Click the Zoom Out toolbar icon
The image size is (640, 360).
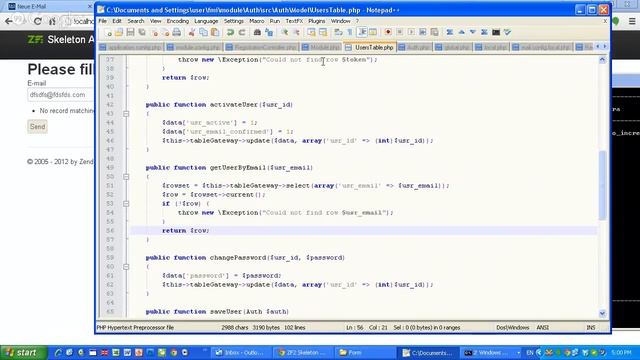296,32
